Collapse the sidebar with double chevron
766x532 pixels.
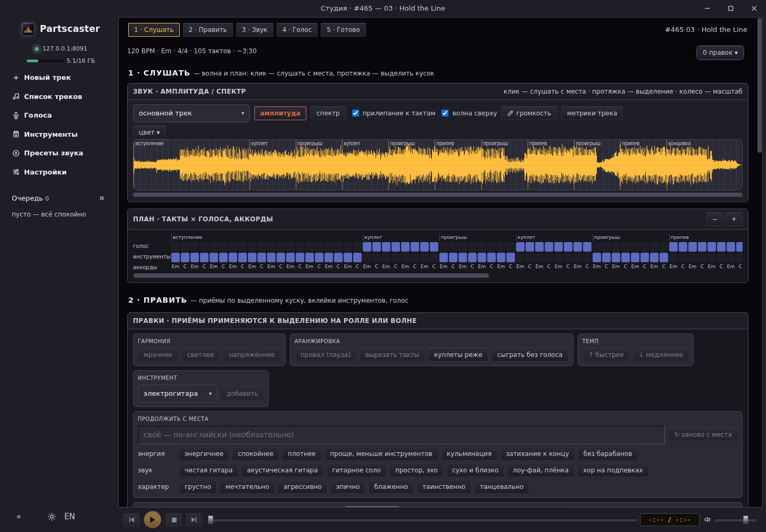pos(19,517)
